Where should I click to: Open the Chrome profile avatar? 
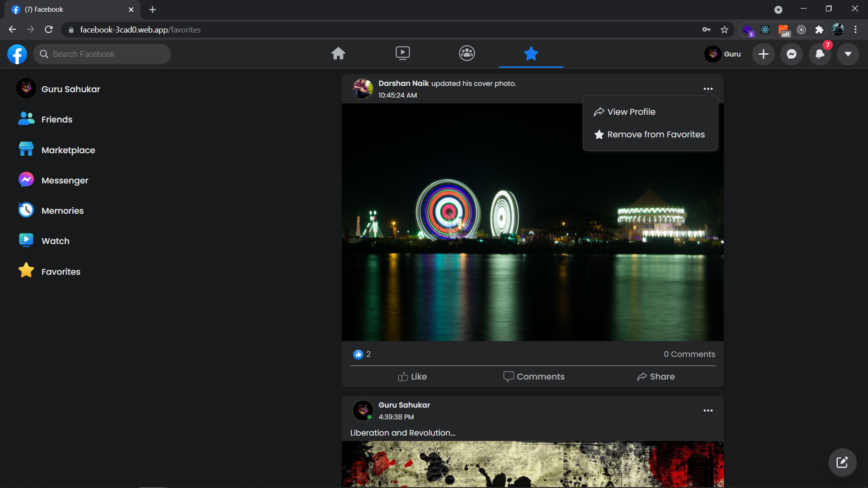coord(838,29)
